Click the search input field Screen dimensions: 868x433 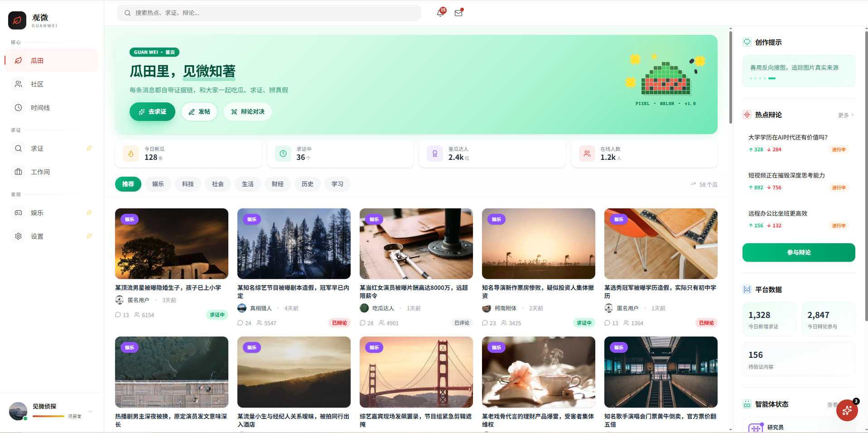[x=269, y=13]
